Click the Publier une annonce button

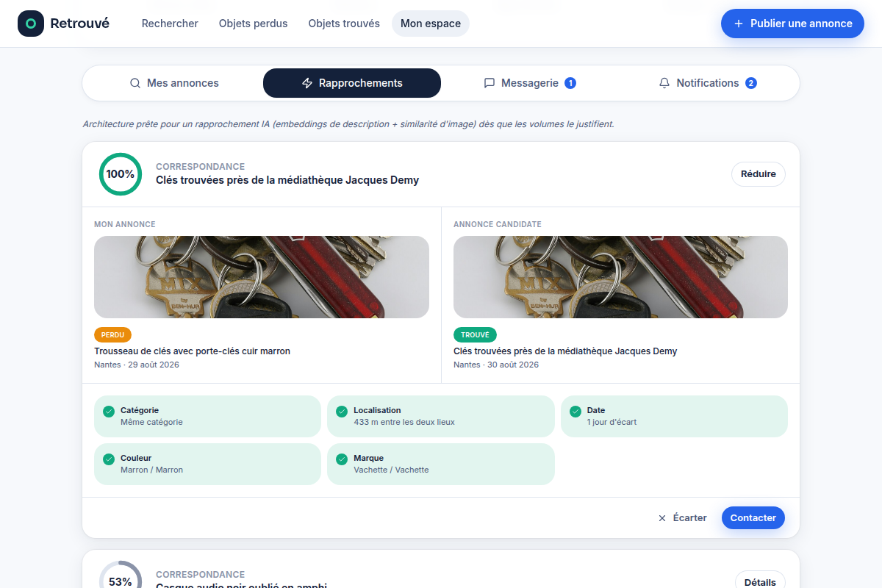click(792, 24)
